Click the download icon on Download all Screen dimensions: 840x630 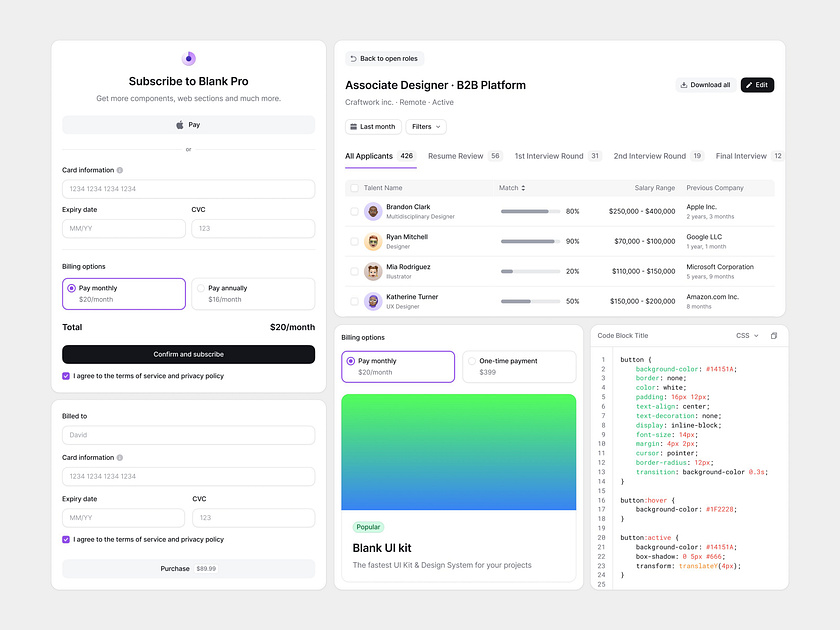[683, 84]
